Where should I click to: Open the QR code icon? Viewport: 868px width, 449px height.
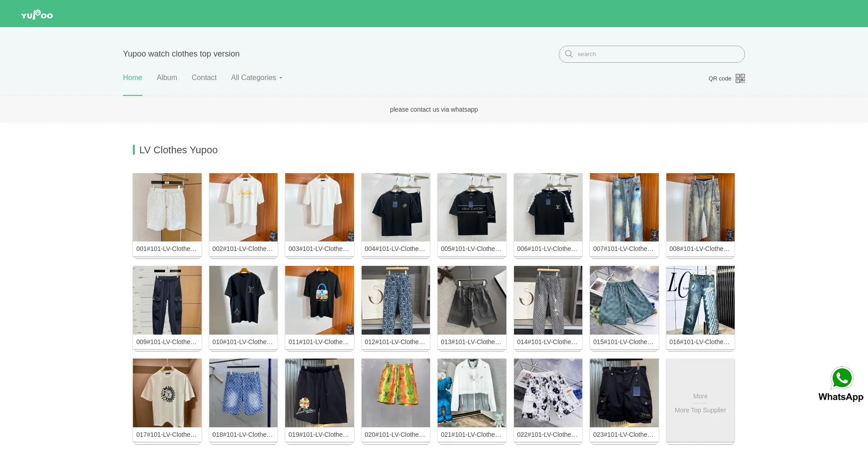point(740,78)
